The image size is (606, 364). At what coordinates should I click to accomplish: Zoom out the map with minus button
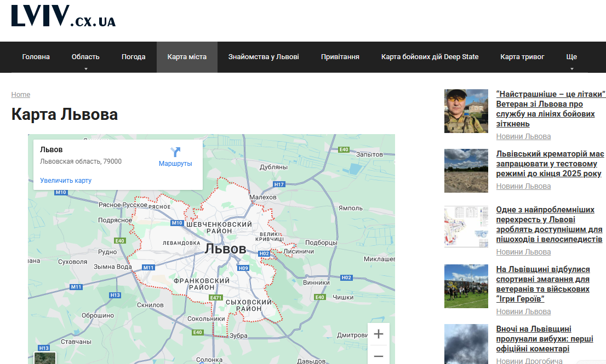[379, 355]
